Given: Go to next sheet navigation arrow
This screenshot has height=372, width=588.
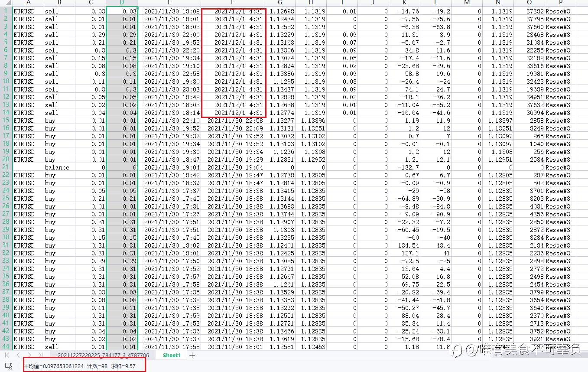Looking at the screenshot, I should pyautogui.click(x=29, y=356).
